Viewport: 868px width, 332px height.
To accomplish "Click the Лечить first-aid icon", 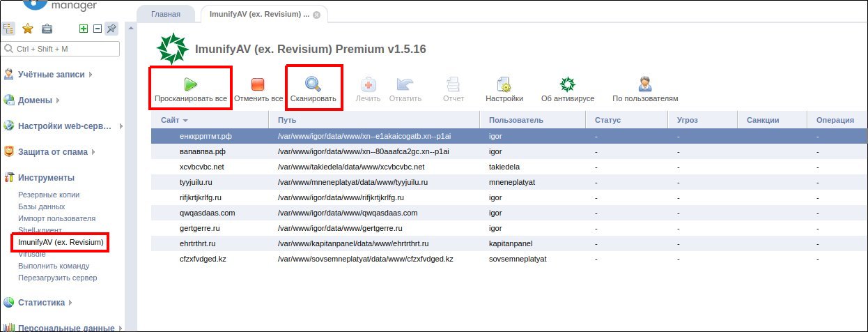I will click(368, 84).
